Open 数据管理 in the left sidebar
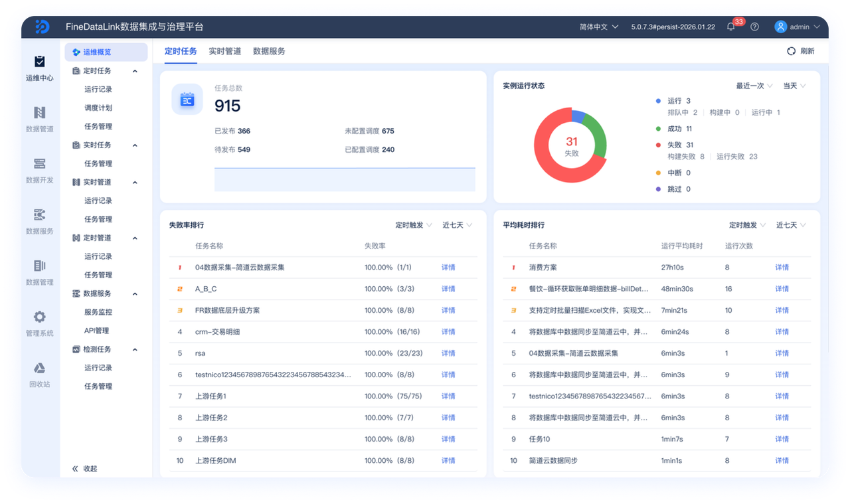This screenshot has width=850, height=504. [40, 274]
